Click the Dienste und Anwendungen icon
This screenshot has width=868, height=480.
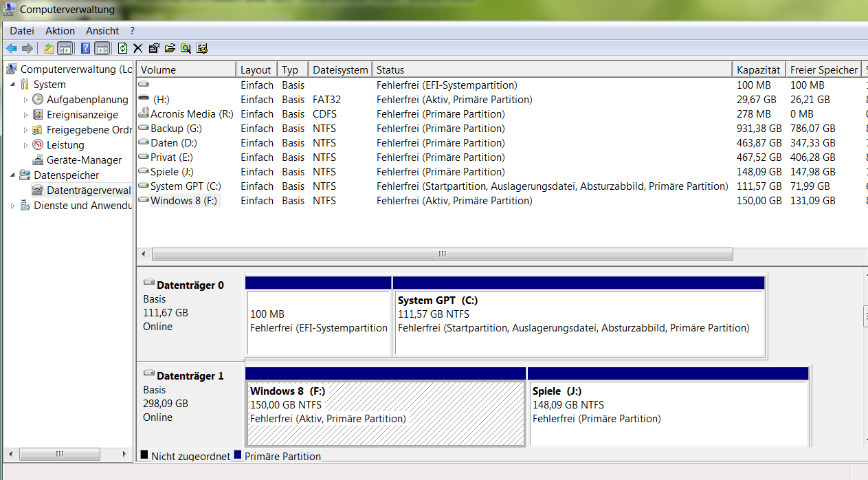coord(25,206)
